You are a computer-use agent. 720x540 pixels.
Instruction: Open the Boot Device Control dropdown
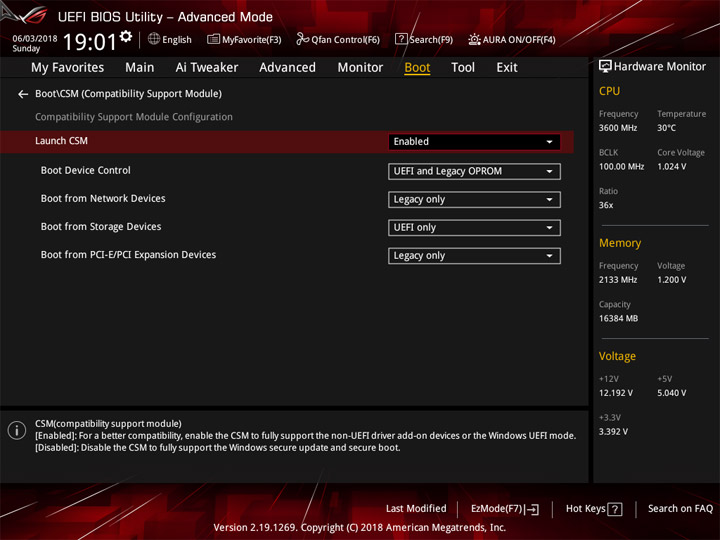coord(474,171)
